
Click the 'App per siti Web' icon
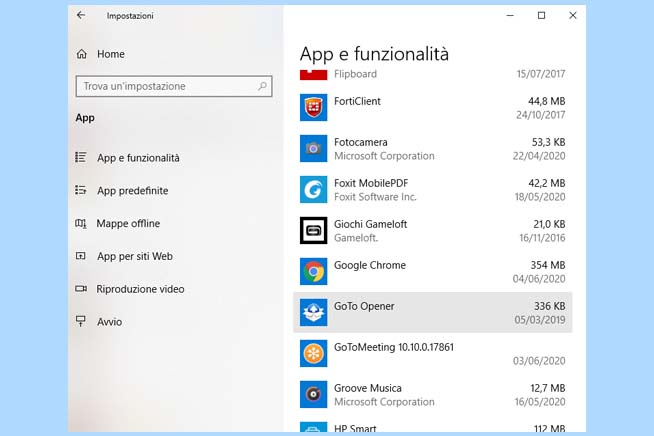[81, 256]
